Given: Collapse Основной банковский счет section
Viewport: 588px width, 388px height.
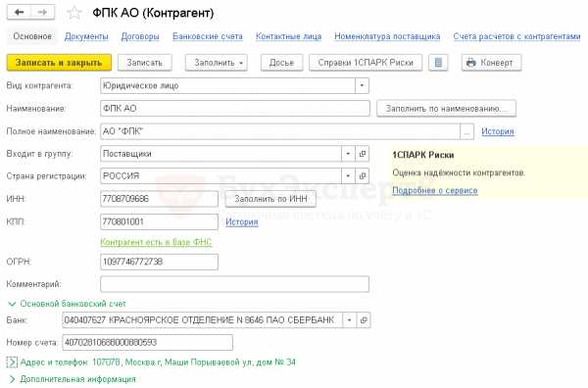Looking at the screenshot, I should pos(12,304).
